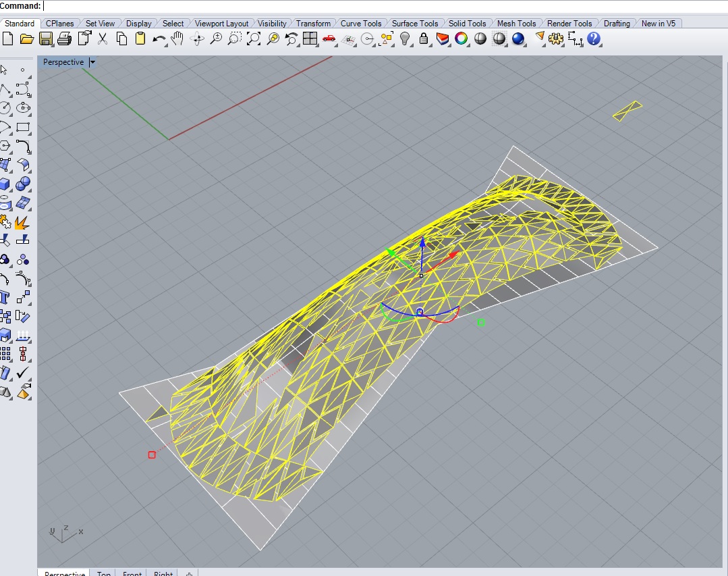This screenshot has height=576, width=728.
Task: Switch to the Mesh Tools tab
Action: click(x=516, y=24)
